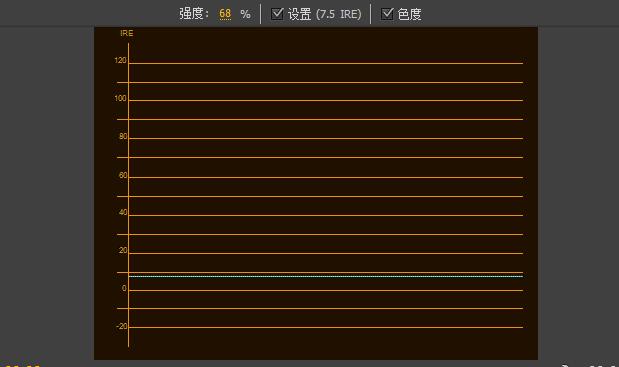Click the -20 IRE graticule line
This screenshot has height=367, width=619.
tap(326, 327)
